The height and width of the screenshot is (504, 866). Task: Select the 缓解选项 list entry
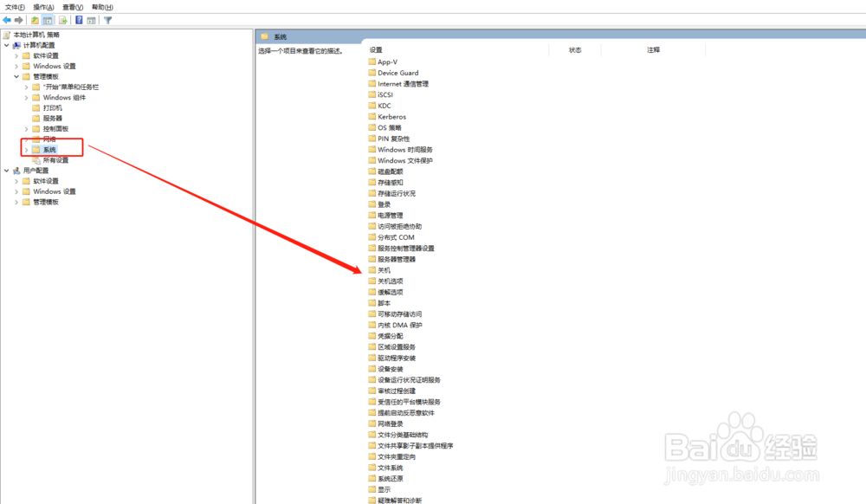[x=390, y=292]
